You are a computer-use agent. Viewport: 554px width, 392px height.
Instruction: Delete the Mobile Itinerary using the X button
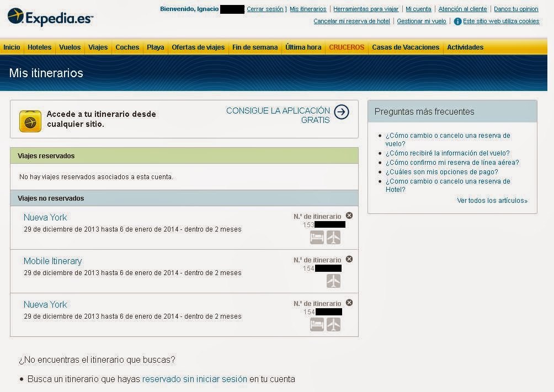click(349, 259)
